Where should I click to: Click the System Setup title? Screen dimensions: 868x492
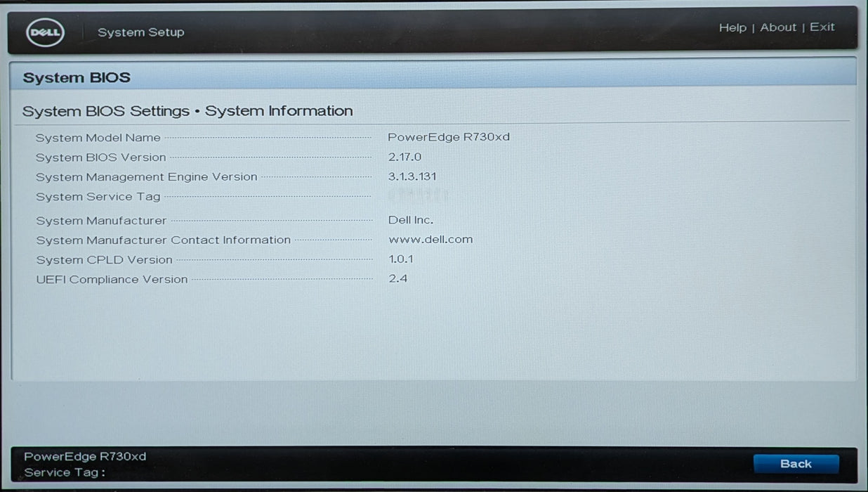[x=141, y=32]
